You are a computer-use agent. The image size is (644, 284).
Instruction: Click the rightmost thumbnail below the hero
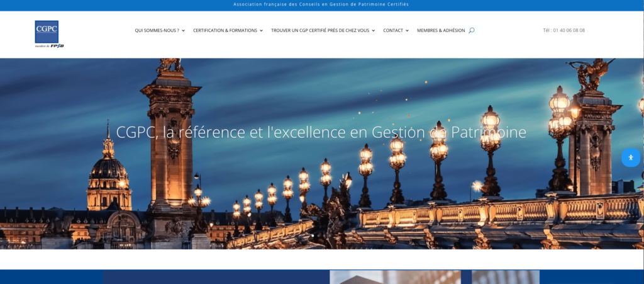click(505, 277)
